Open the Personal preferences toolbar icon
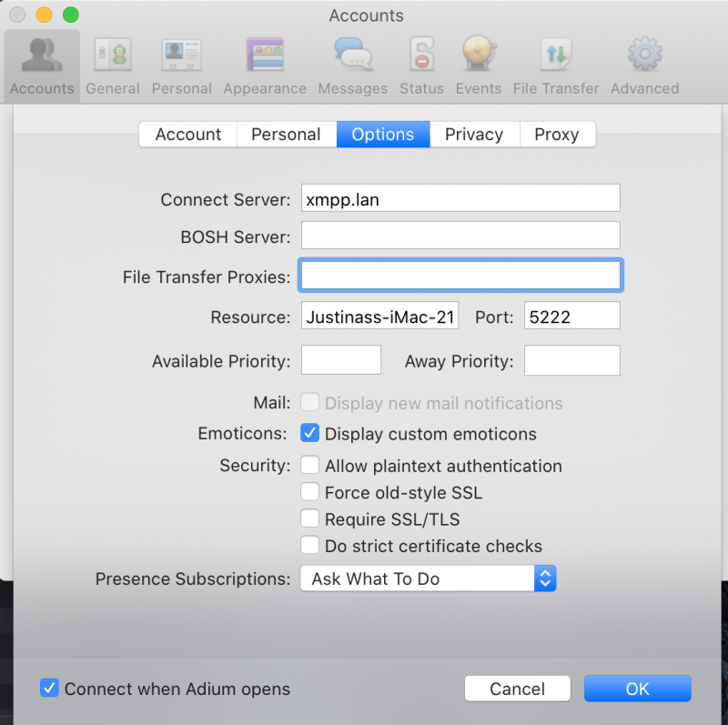 point(181,65)
